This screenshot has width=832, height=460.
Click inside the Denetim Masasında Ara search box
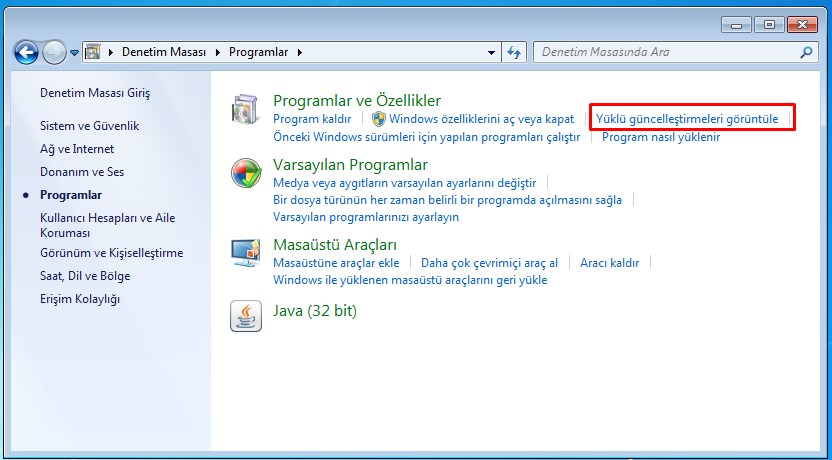coord(665,52)
